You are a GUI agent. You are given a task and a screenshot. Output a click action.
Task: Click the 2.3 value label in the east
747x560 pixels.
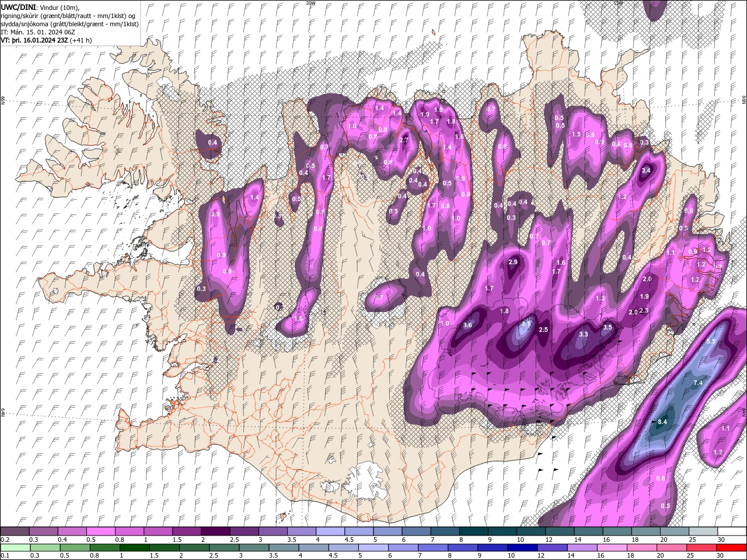644,311
